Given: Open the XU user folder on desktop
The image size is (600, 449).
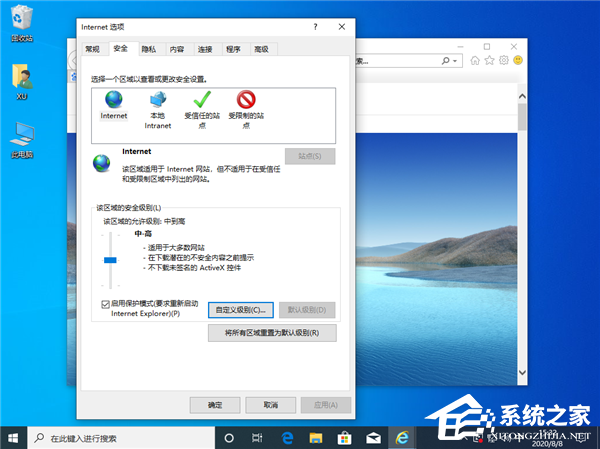Looking at the screenshot, I should pos(22,82).
